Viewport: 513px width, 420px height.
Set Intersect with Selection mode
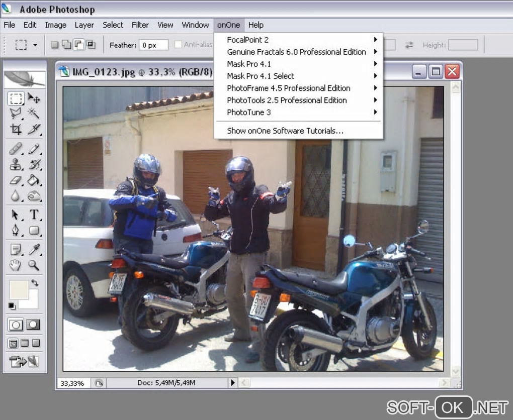91,44
